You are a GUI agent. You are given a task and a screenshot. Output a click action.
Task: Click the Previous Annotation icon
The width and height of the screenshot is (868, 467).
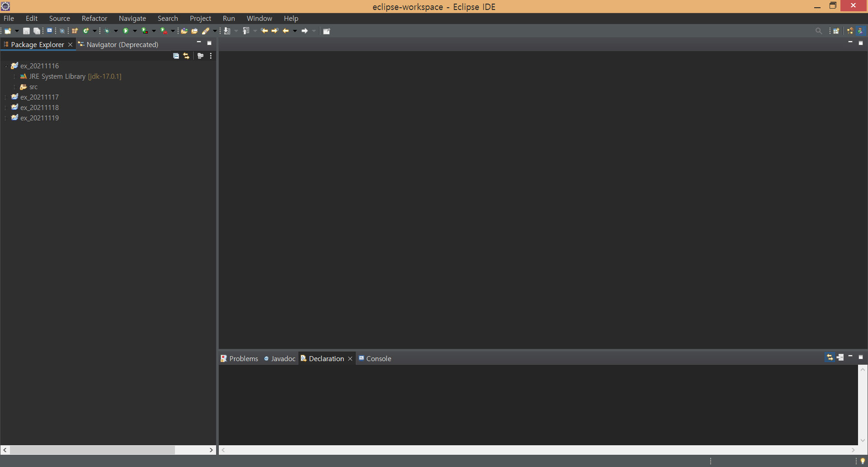click(246, 31)
